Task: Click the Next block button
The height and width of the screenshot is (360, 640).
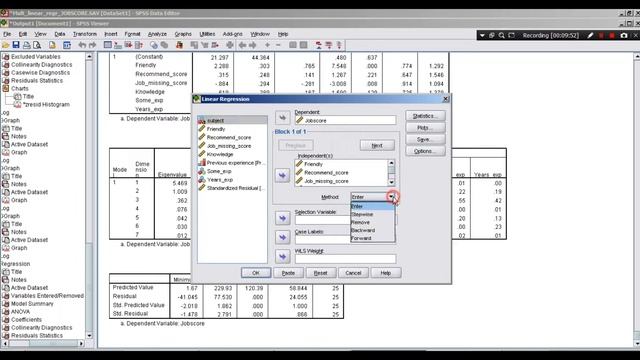Action: click(377, 145)
